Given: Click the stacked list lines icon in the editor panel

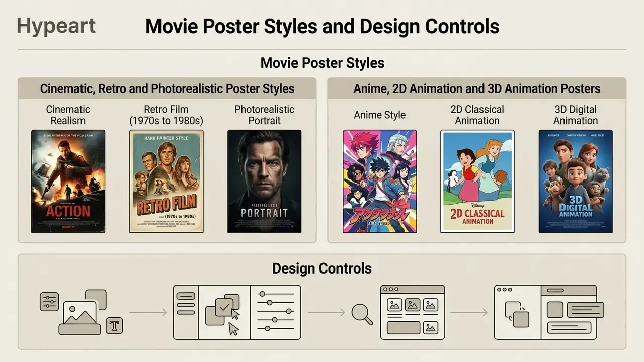Looking at the screenshot, I should (186, 303).
